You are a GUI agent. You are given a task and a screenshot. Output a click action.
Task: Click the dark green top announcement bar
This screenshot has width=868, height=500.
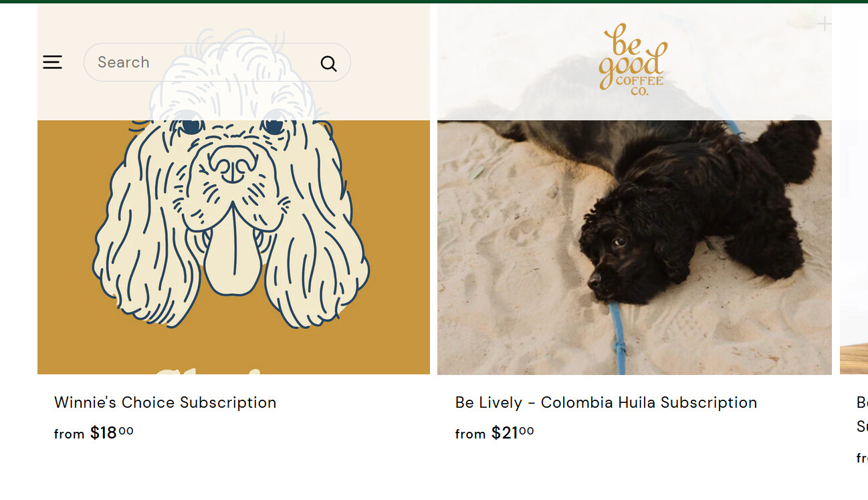(x=434, y=1)
